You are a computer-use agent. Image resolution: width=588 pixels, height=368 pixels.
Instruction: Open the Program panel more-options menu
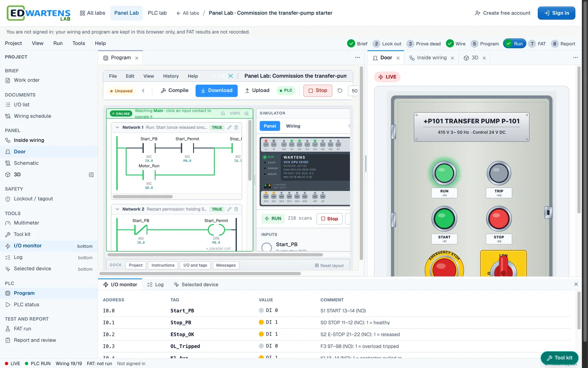(x=357, y=57)
